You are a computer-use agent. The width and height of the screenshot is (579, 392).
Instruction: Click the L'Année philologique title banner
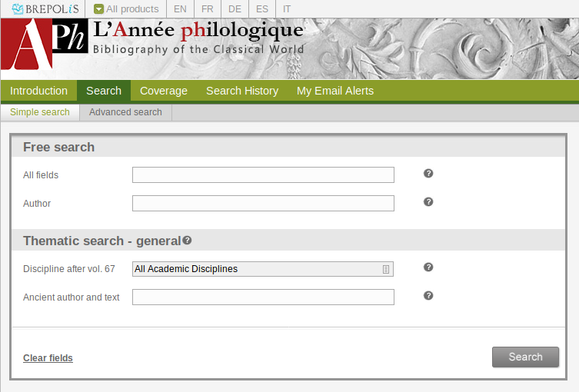pyautogui.click(x=198, y=38)
